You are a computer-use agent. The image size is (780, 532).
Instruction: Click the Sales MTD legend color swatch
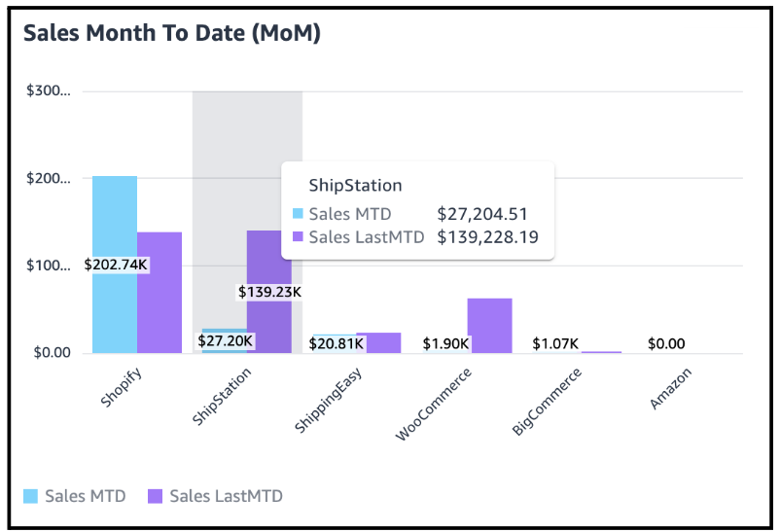click(30, 496)
